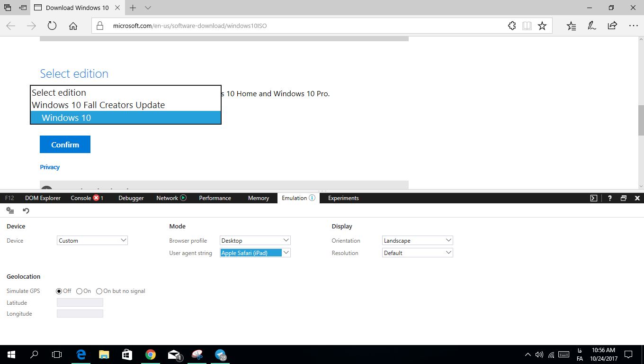
Task: Open Google Chrome from taskbar
Action: [x=150, y=355]
